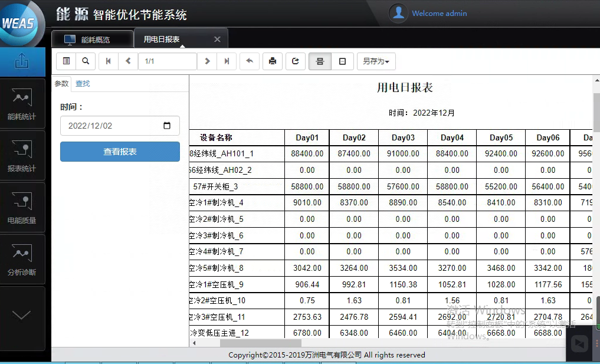Advance to next report page
Viewport: 600px width, 364px height.
pos(207,61)
